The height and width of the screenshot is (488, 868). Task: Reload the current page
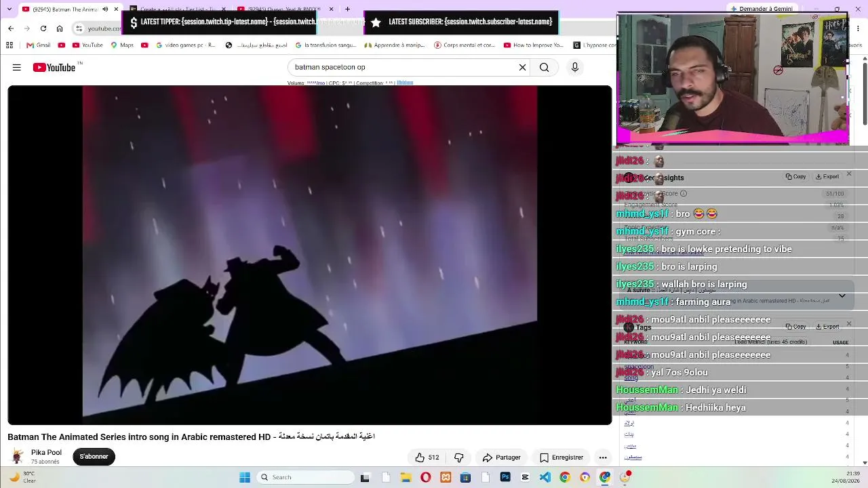pos(43,28)
